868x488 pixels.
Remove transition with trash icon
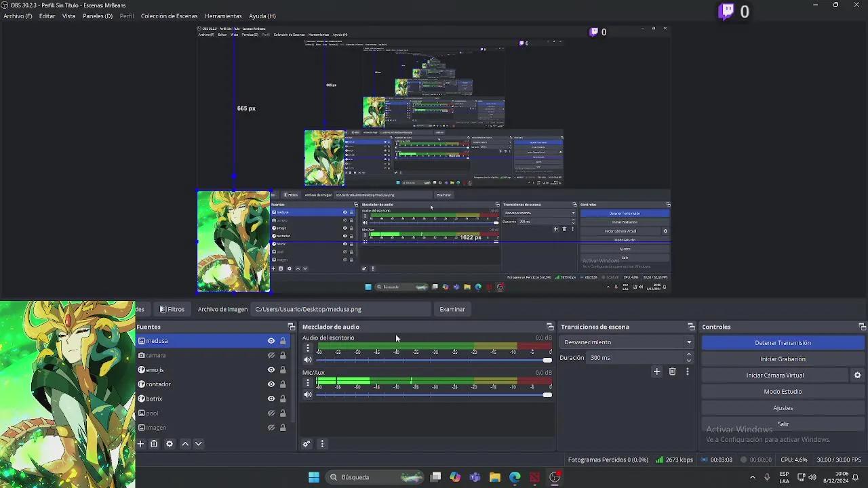point(673,371)
